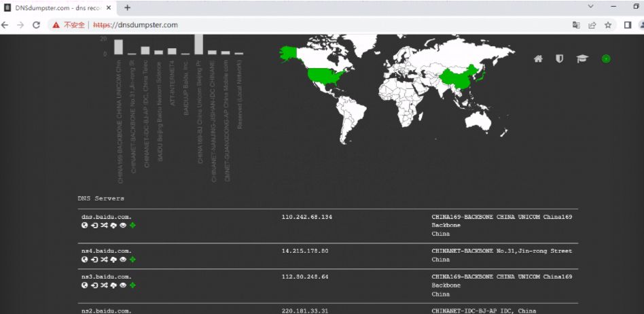Open the browser side panel icon
644x314 pixels.
628,25
